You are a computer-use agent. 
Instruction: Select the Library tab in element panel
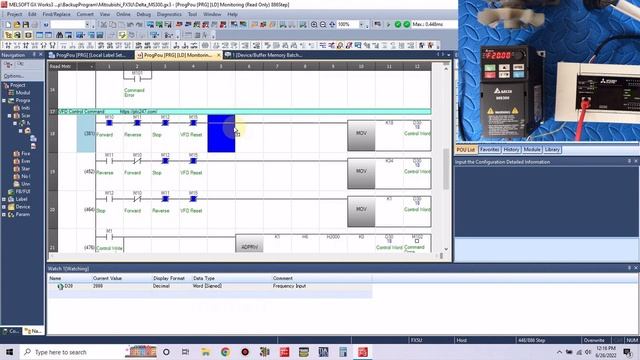[x=552, y=150]
